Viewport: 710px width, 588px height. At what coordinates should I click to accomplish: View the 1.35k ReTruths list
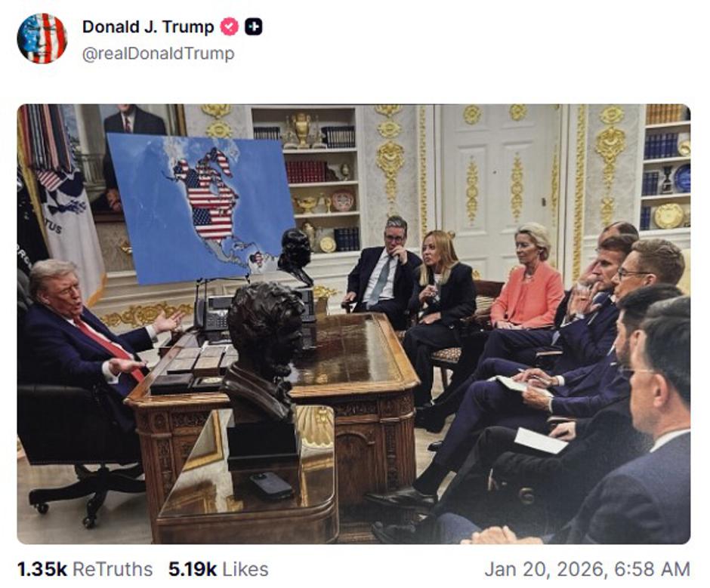pos(85,569)
